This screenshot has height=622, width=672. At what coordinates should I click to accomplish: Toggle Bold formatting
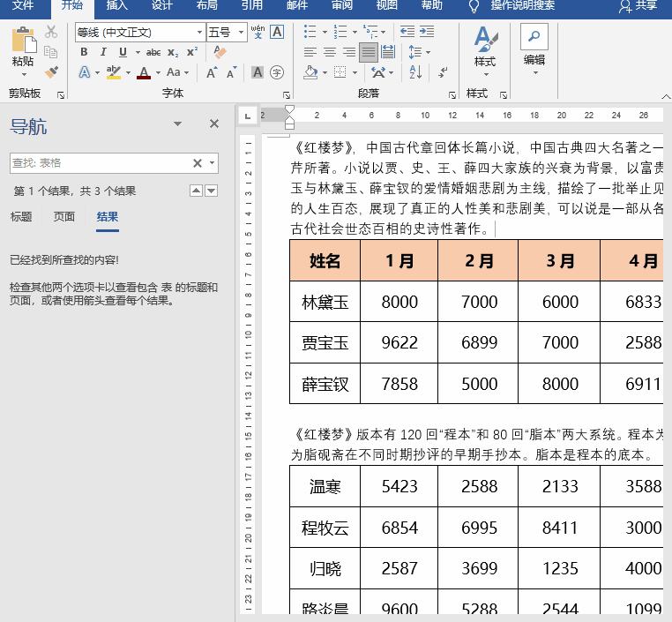84,52
